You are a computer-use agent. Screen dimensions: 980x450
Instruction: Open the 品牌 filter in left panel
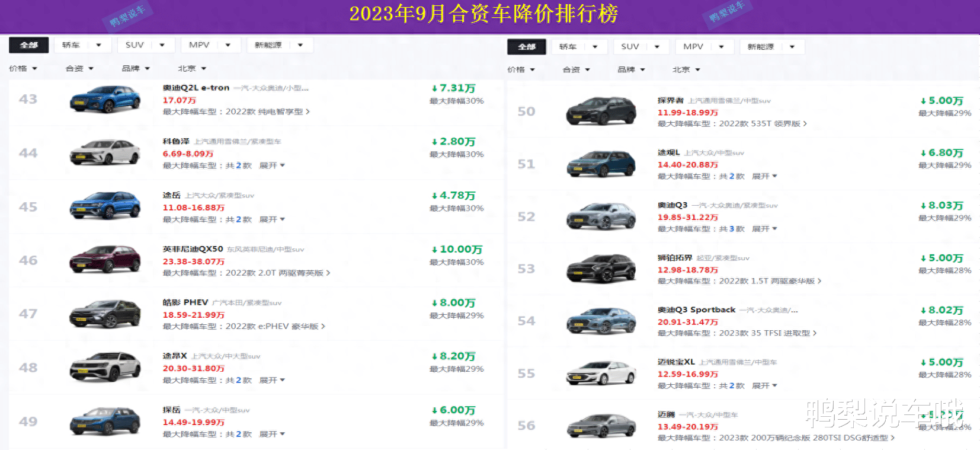point(136,69)
